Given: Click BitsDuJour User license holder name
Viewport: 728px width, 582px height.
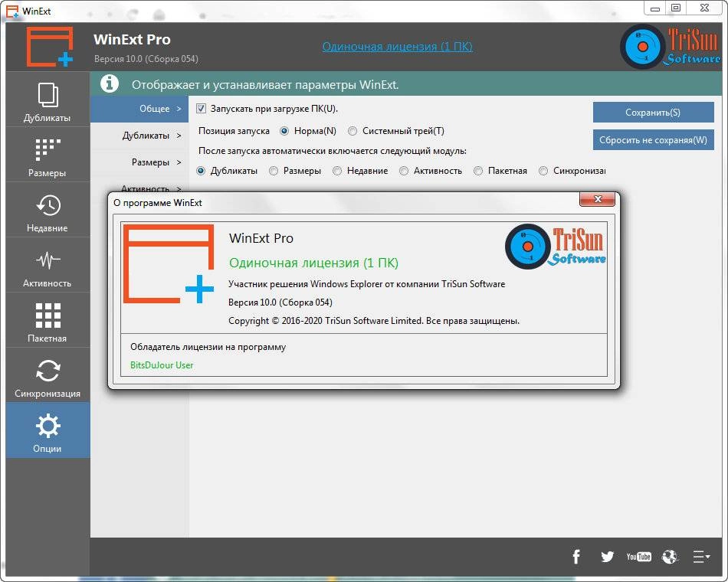Looking at the screenshot, I should pyautogui.click(x=162, y=365).
